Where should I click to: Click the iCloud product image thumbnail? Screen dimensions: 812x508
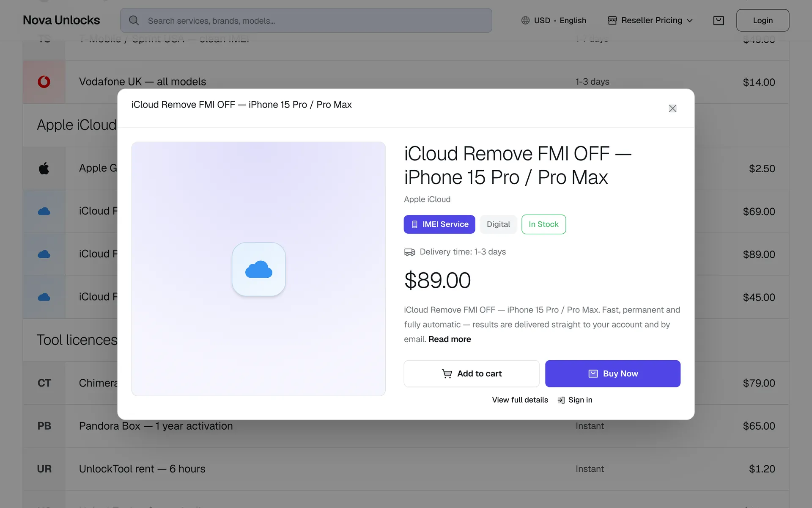[258, 269]
